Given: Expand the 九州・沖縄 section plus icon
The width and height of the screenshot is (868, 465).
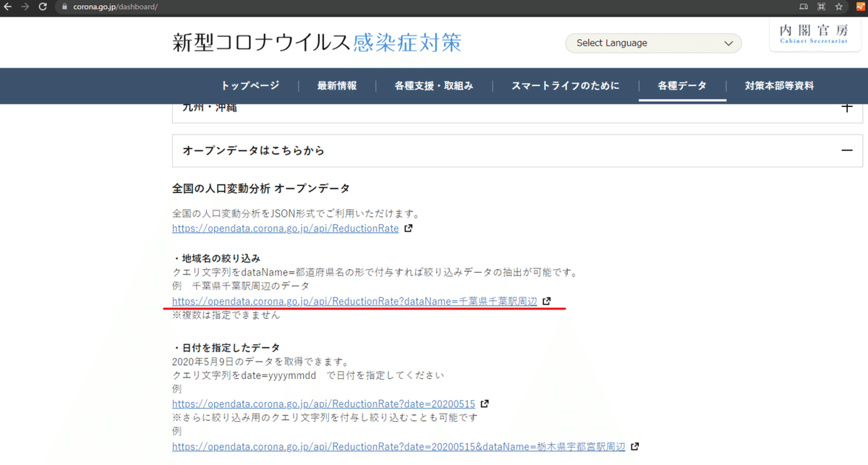Looking at the screenshot, I should click(x=848, y=108).
